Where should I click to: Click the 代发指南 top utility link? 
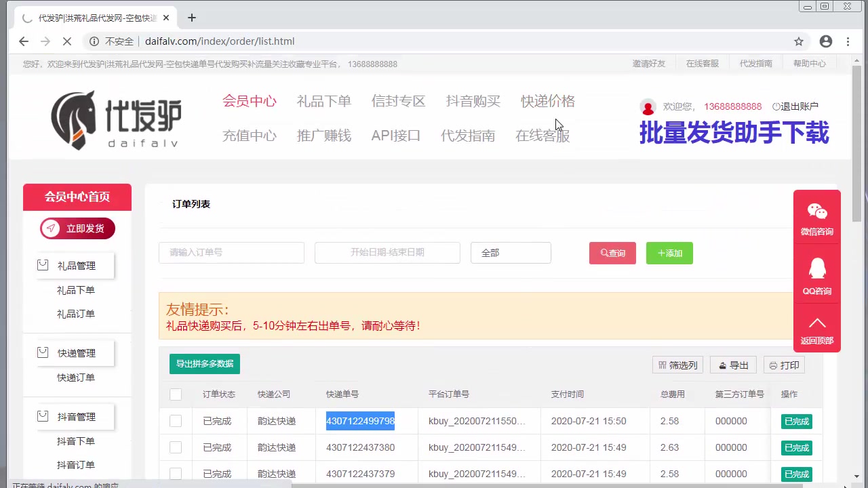tap(755, 64)
